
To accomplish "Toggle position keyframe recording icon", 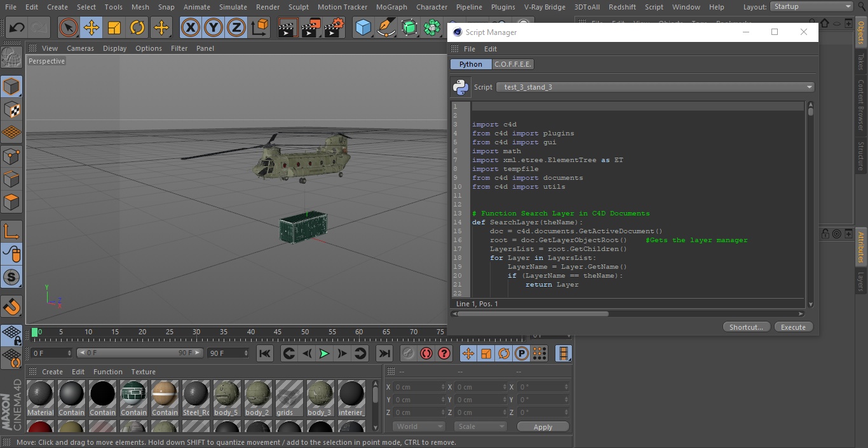I will (468, 353).
